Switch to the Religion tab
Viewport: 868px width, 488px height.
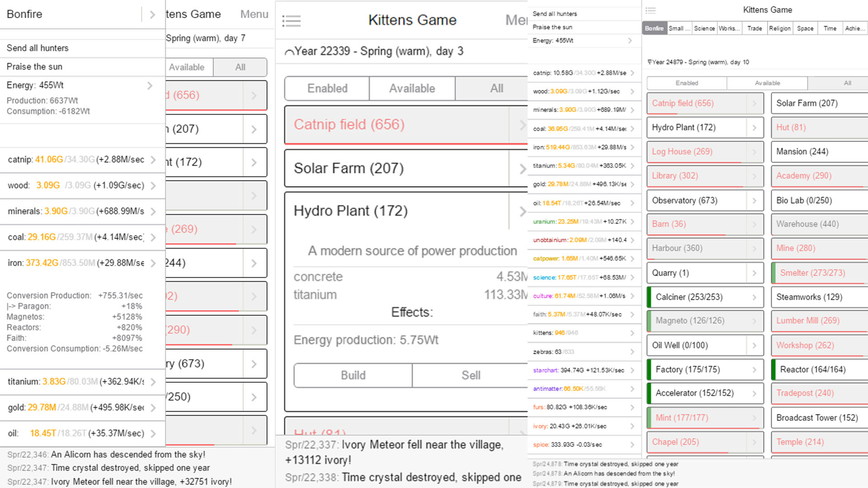pos(780,28)
